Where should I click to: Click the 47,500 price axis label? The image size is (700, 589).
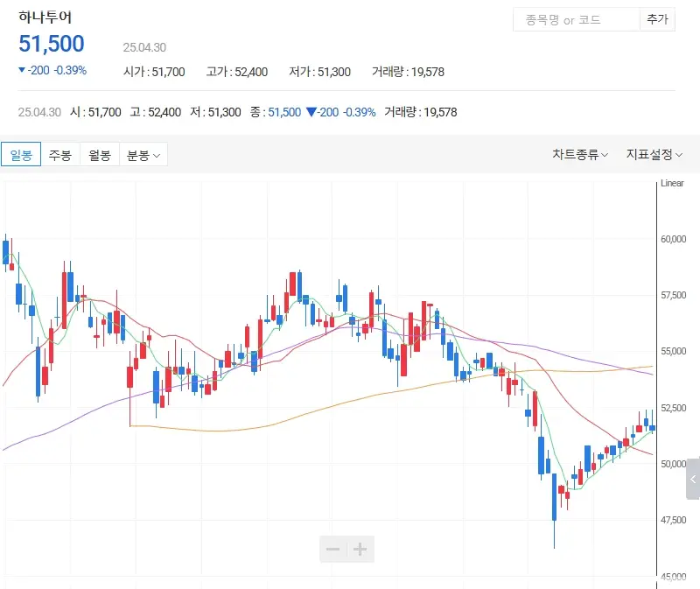point(673,520)
